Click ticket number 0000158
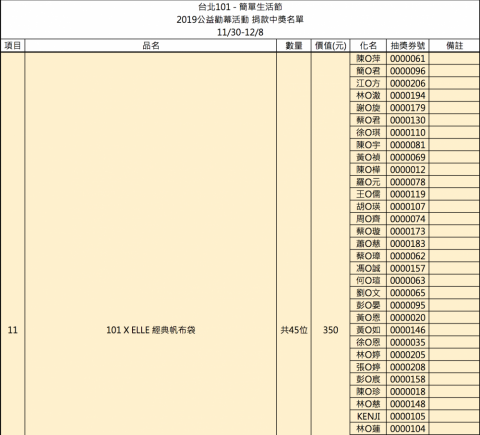This screenshot has height=435, width=480. 408,379
